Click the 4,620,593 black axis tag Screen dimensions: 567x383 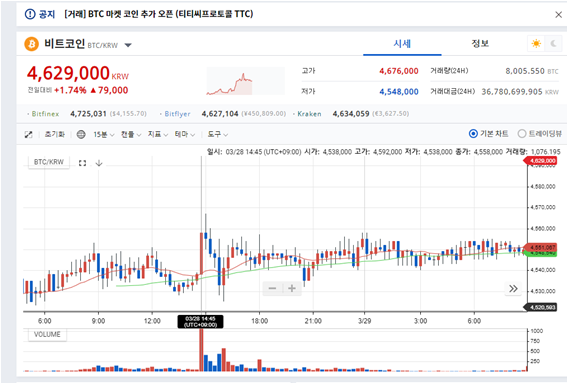coord(541,307)
